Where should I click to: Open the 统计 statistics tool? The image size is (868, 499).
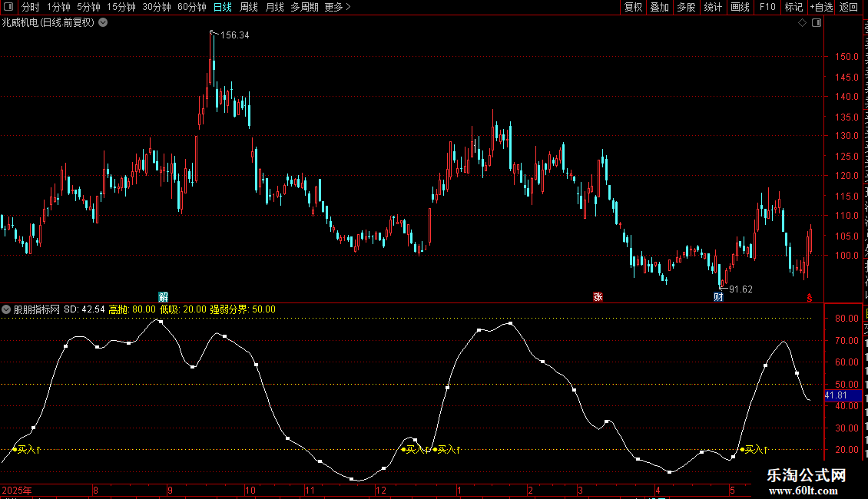[712, 7]
